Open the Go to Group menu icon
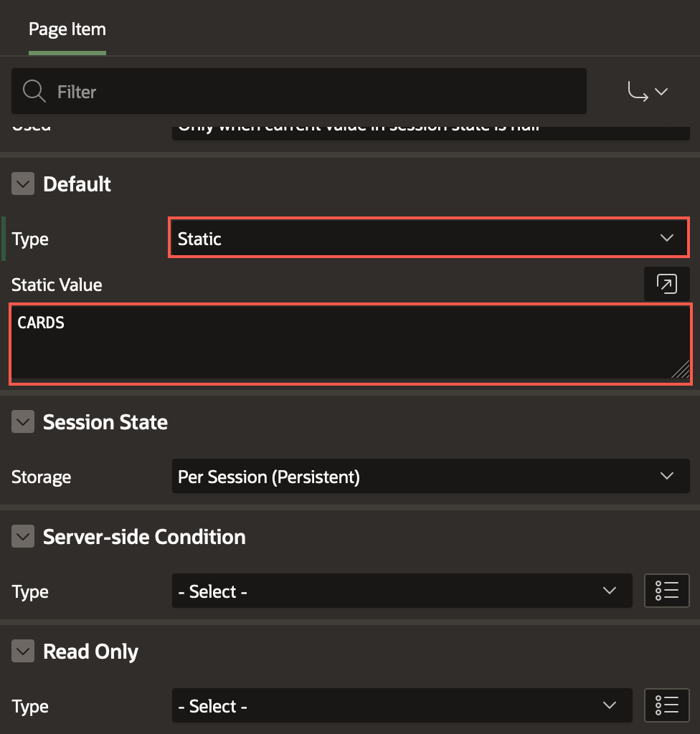700x734 pixels. [x=648, y=92]
